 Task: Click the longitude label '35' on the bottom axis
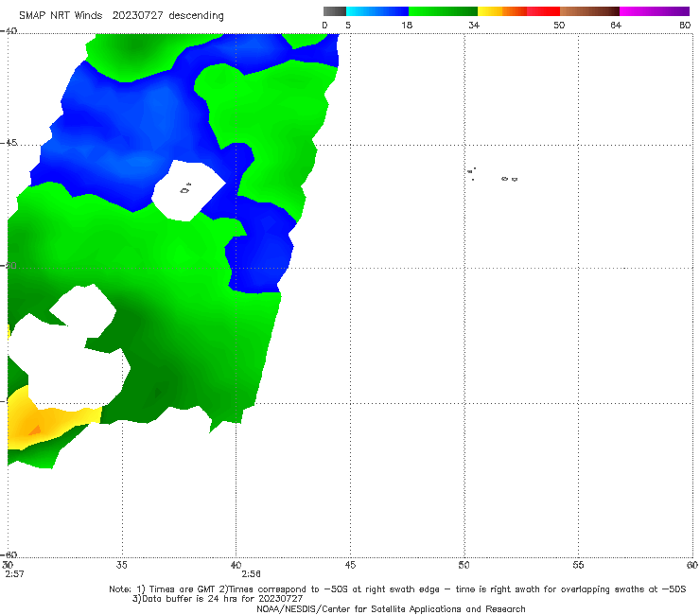coord(121,565)
